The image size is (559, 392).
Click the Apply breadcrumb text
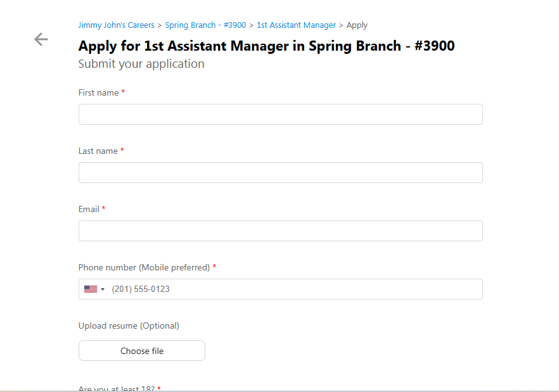point(357,25)
